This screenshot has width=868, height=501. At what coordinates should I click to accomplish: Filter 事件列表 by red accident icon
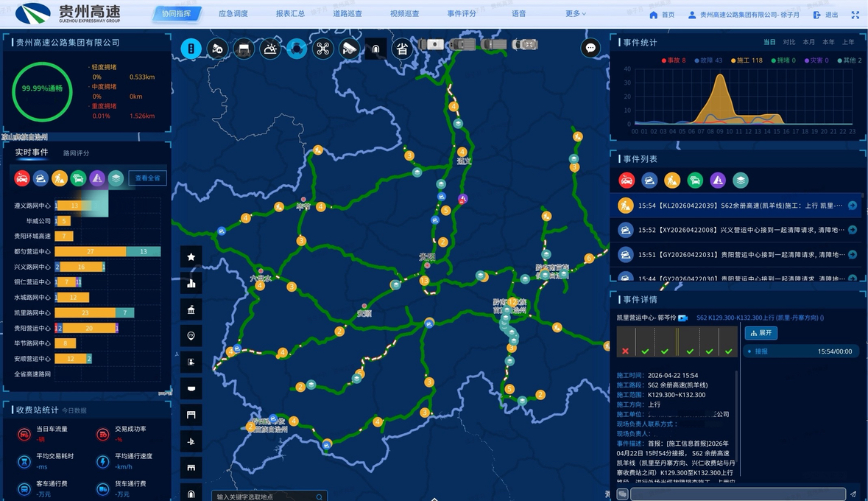pos(627,180)
